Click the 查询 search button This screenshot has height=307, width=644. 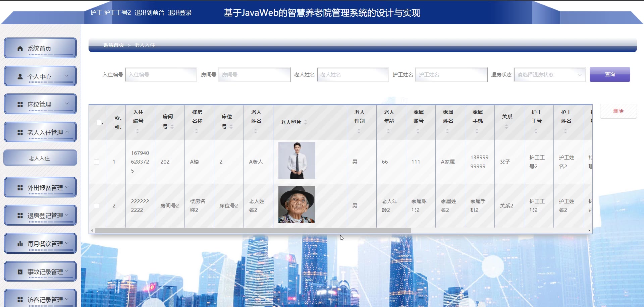tap(610, 74)
